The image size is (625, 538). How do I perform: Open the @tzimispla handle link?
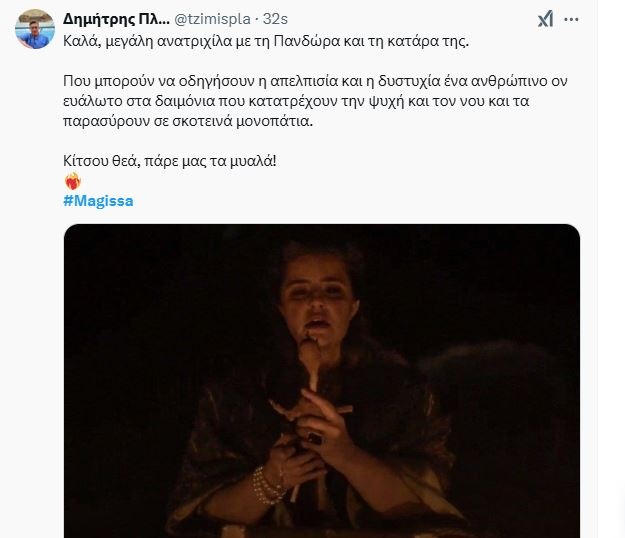coord(212,19)
